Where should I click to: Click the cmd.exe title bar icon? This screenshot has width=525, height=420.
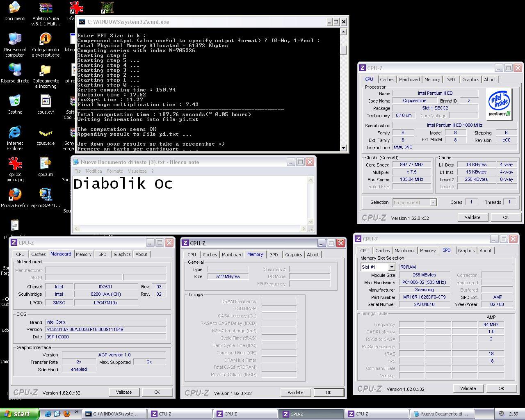[x=82, y=22]
